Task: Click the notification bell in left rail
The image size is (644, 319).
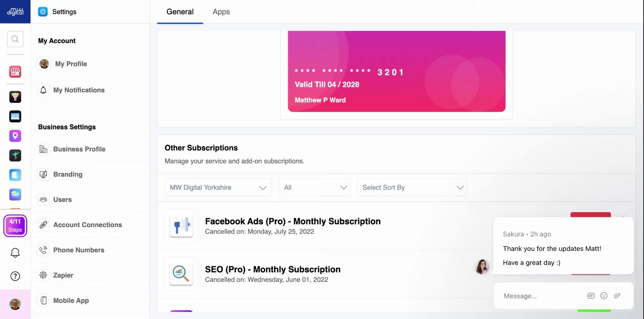Action: tap(15, 253)
